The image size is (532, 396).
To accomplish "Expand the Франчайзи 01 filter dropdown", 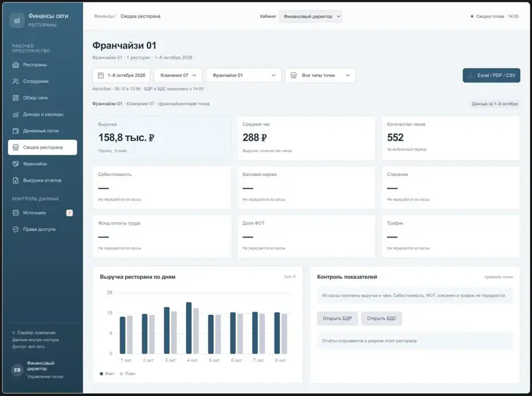I will [x=243, y=75].
